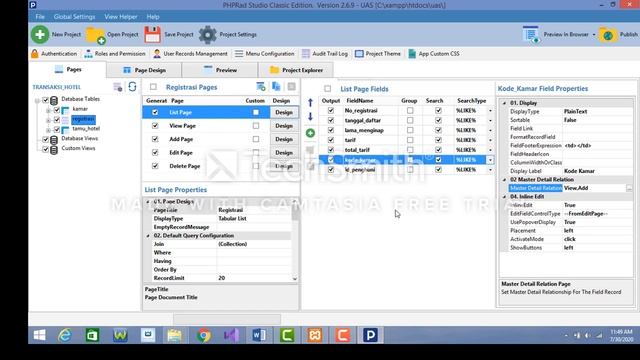Click the New Project plus icon
This screenshot has height=360, width=640.
tap(40, 34)
